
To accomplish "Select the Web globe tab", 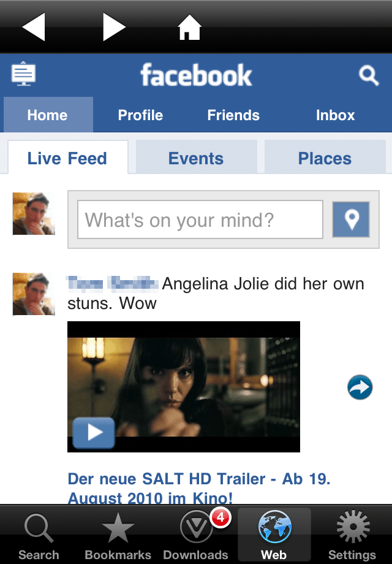I will tap(274, 535).
